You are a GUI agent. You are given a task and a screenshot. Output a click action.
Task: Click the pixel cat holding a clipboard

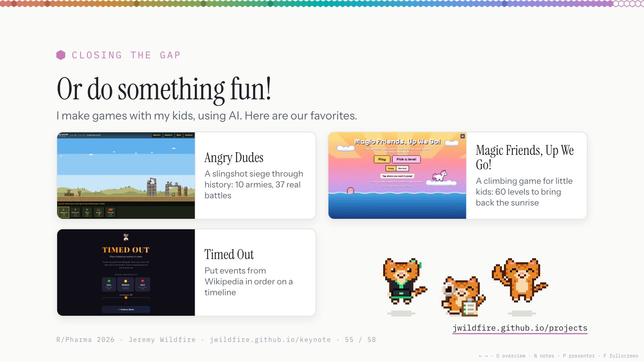[x=463, y=296]
